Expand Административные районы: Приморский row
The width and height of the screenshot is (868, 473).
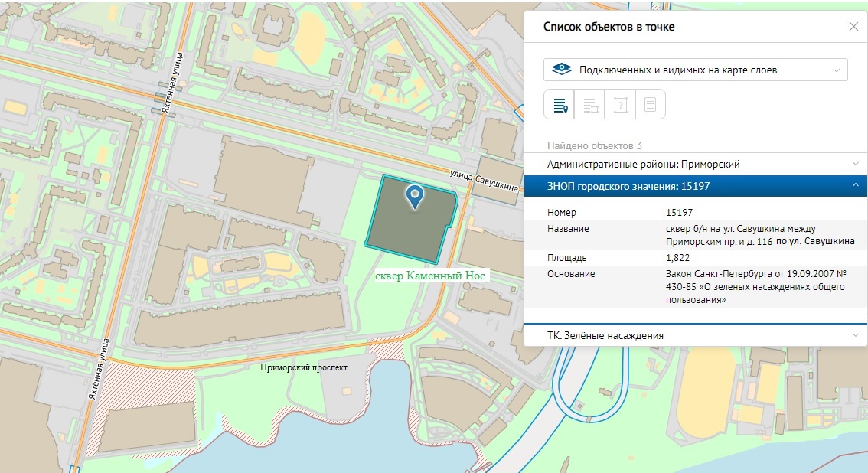point(854,164)
